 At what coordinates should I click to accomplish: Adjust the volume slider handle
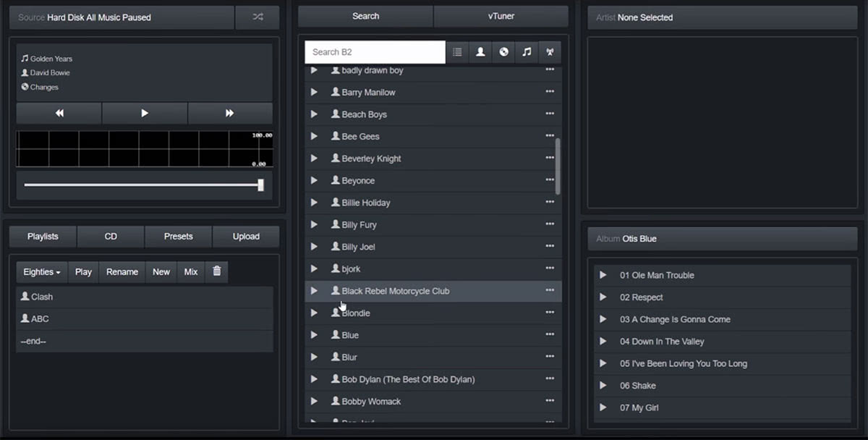(x=260, y=185)
